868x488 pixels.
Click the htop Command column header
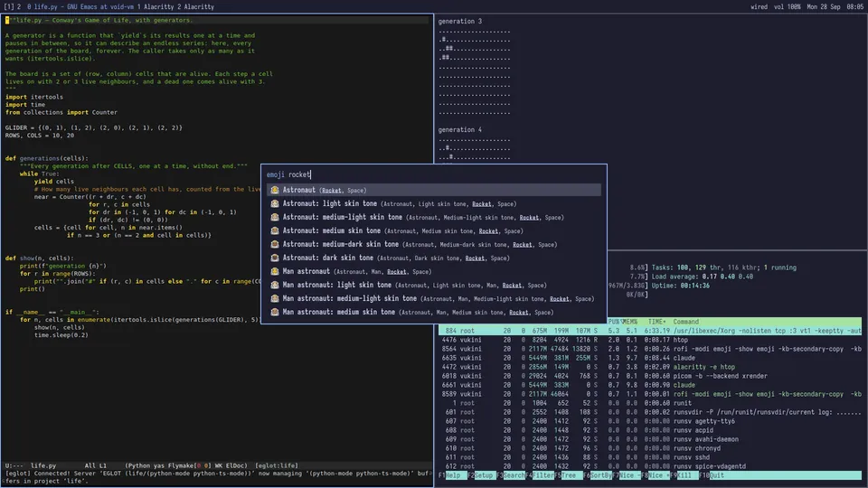[686, 322]
